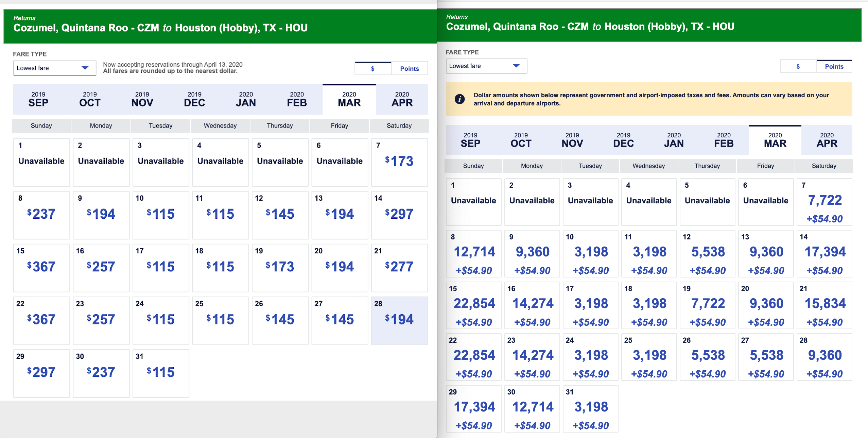868x438 pixels.
Task: Choose March 12 fare $145 on left
Action: 280,215
